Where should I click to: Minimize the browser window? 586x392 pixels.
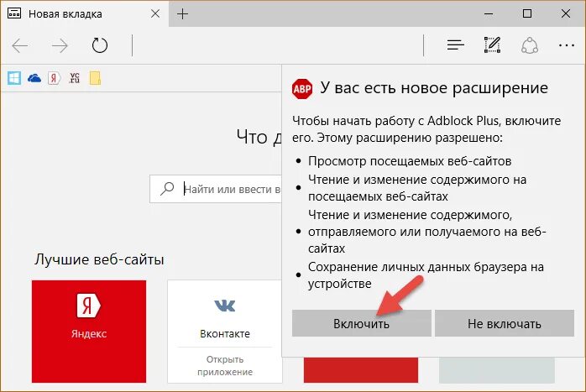tap(489, 14)
